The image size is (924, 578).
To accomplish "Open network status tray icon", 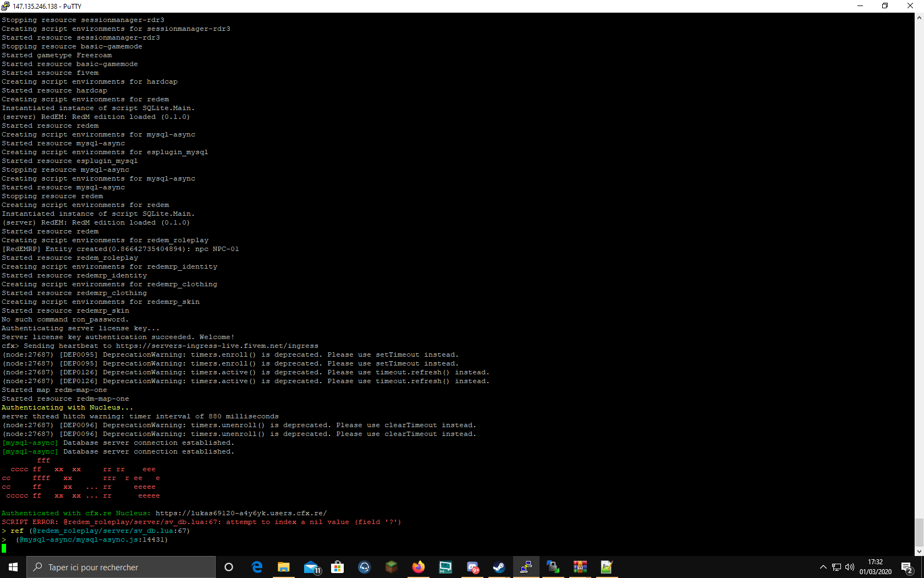I will click(837, 567).
